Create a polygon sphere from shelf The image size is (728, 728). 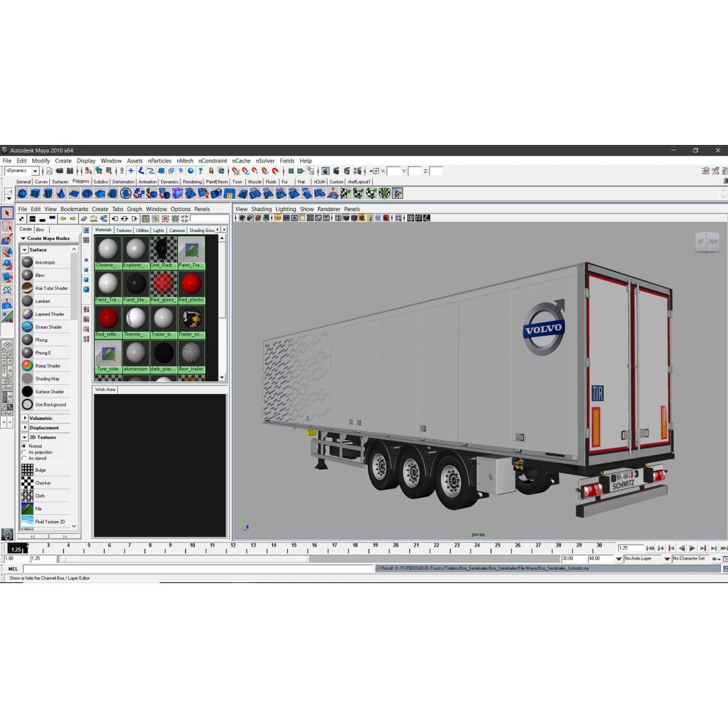[22, 193]
